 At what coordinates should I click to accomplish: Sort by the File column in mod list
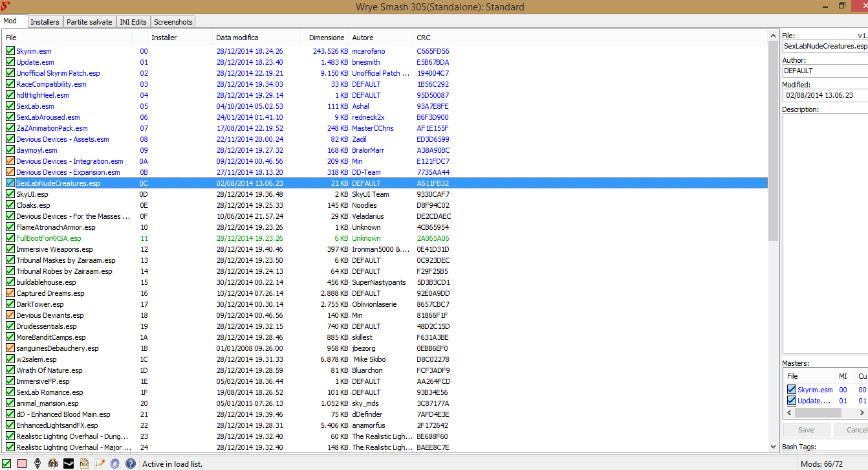67,38
